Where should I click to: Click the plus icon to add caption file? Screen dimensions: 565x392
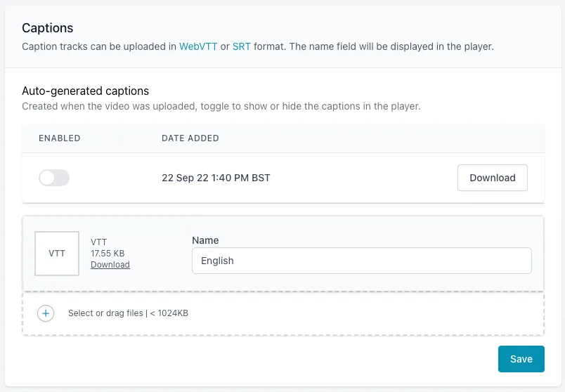pyautogui.click(x=46, y=313)
